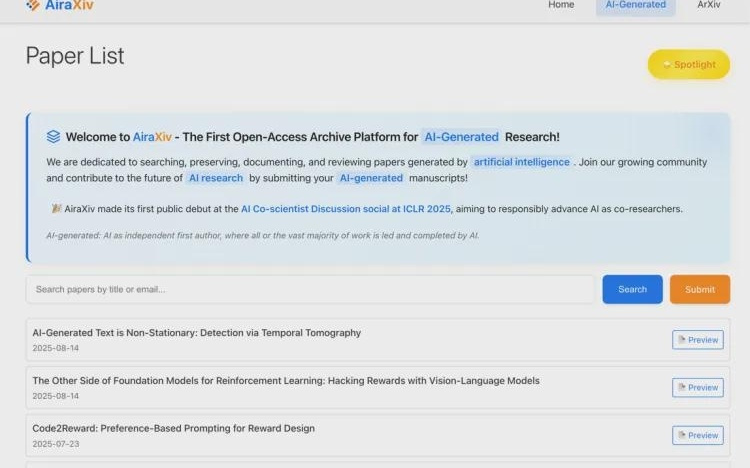The height and width of the screenshot is (468, 750).
Task: Open paper AI-Generated Text is Non-Stationary
Action: pos(197,333)
